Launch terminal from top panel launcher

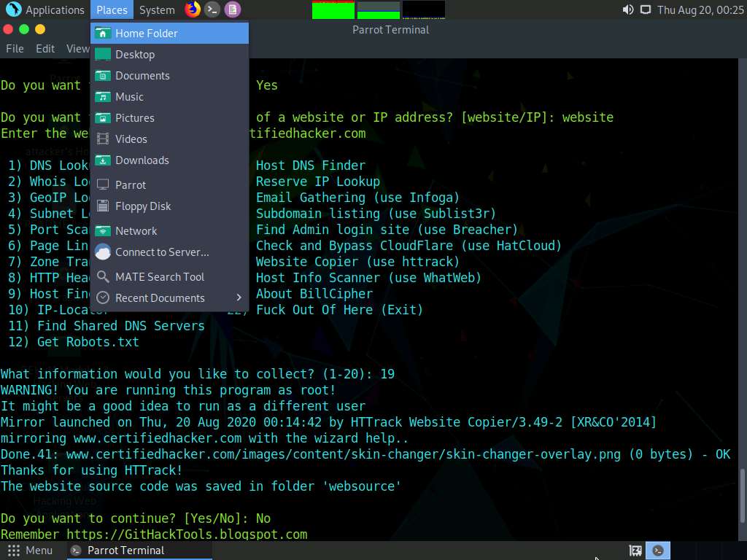pos(212,9)
